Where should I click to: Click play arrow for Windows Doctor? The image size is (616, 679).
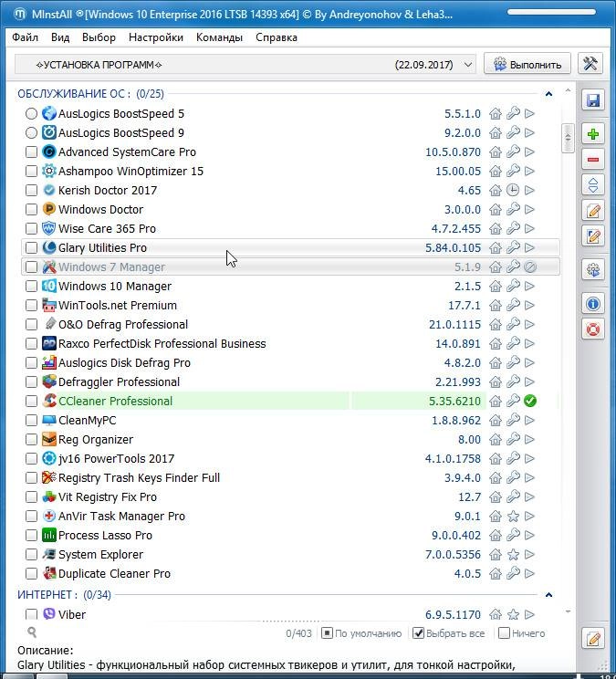[x=529, y=210]
